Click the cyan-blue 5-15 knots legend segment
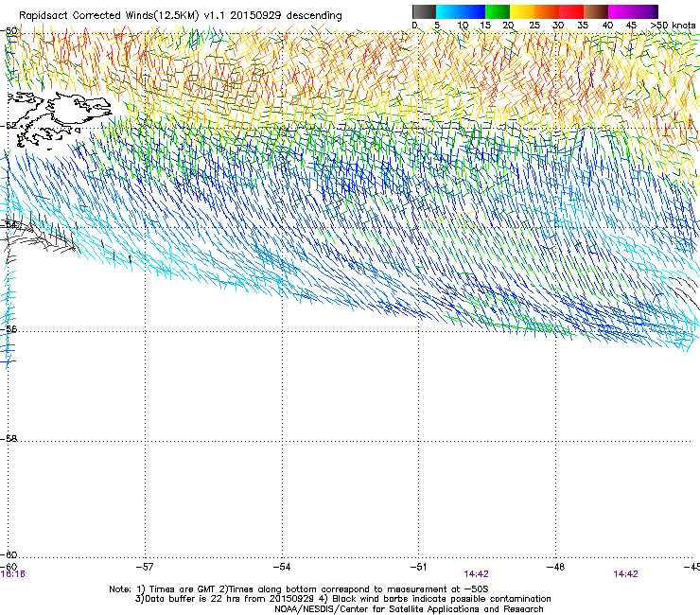700x615 pixels. coord(461,11)
